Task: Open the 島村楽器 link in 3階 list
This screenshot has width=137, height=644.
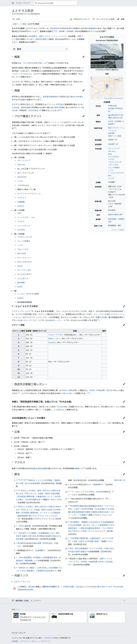Action: coord(21,282)
